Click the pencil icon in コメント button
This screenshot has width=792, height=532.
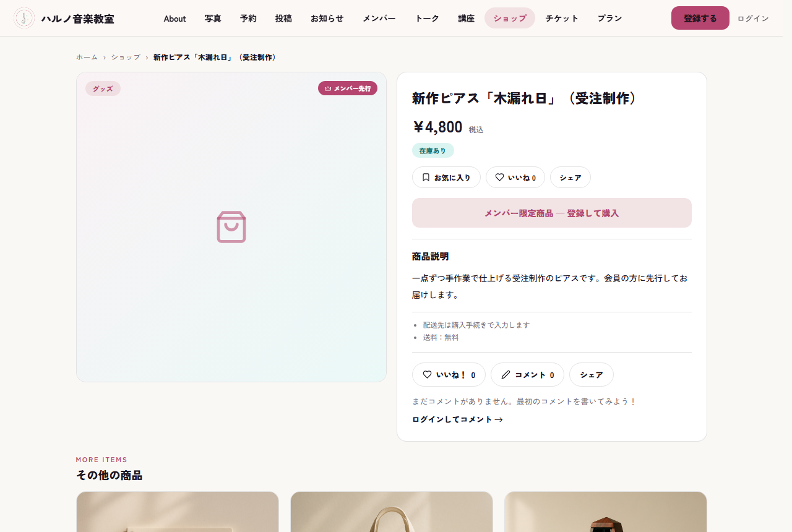tap(506, 374)
